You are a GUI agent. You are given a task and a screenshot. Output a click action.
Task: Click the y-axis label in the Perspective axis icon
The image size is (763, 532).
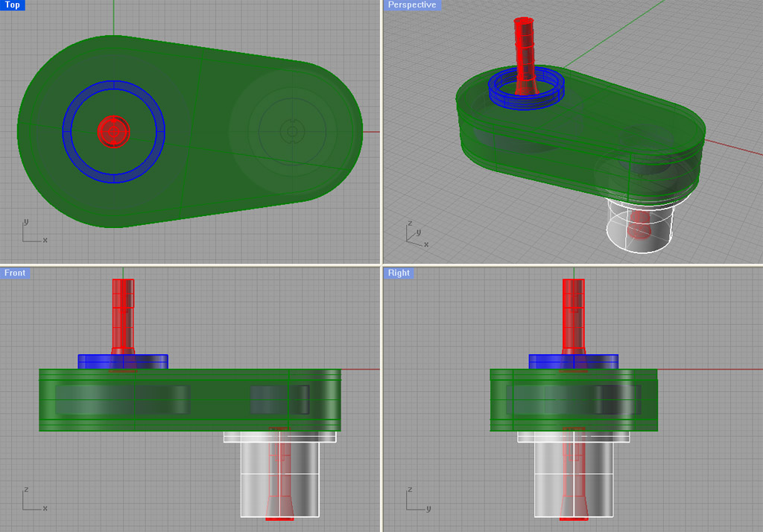tap(419, 232)
